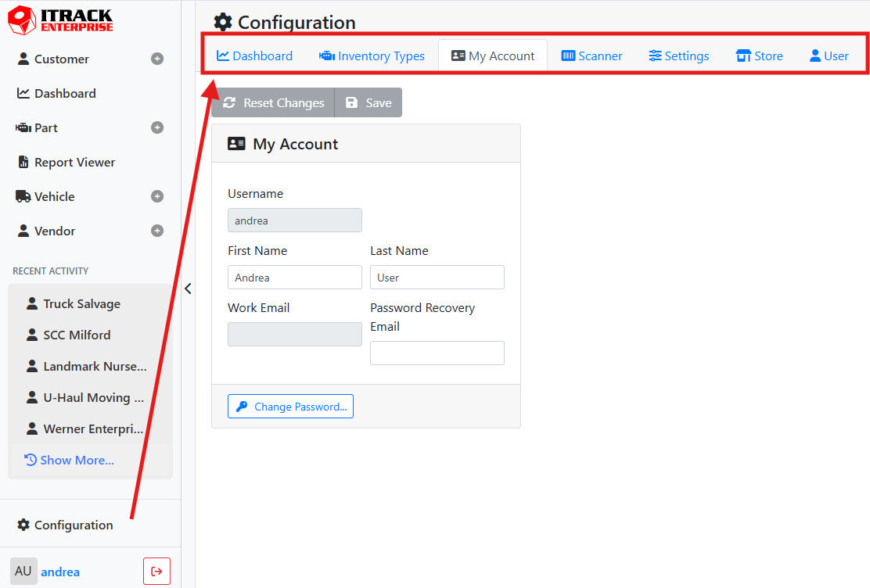Click the plus icon next to Vendor
The image size is (870, 588).
(157, 231)
